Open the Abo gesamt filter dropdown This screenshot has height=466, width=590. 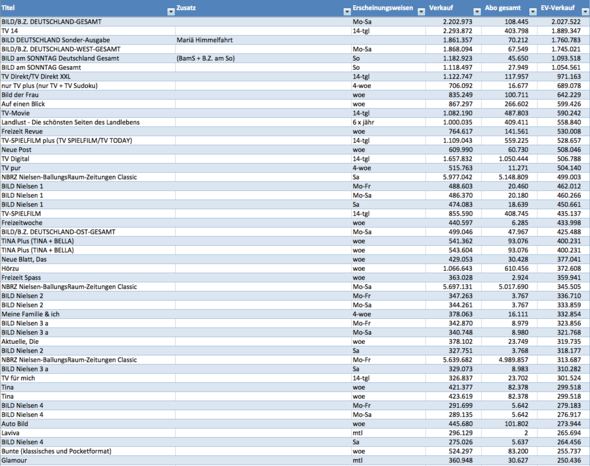[533, 12]
